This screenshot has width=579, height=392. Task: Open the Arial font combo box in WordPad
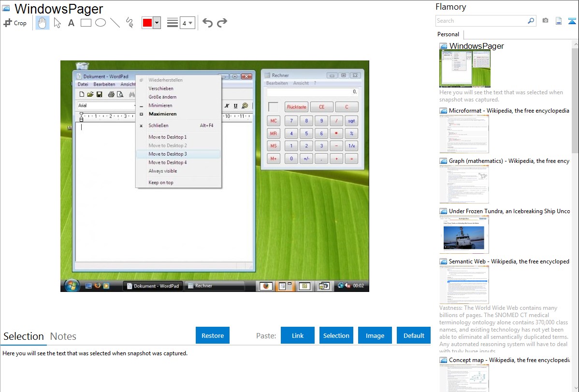(x=107, y=106)
